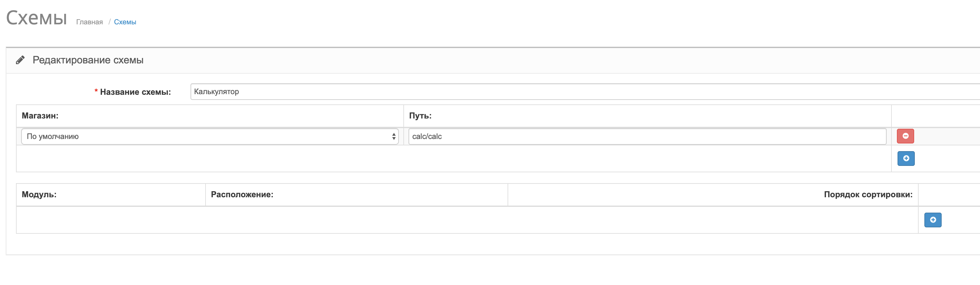Open the Магазин dropdown showing По умолчанию
The width and height of the screenshot is (980, 285).
click(210, 136)
